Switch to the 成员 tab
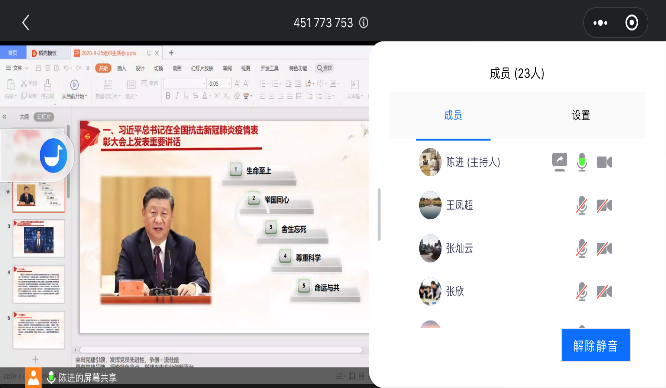 point(453,115)
